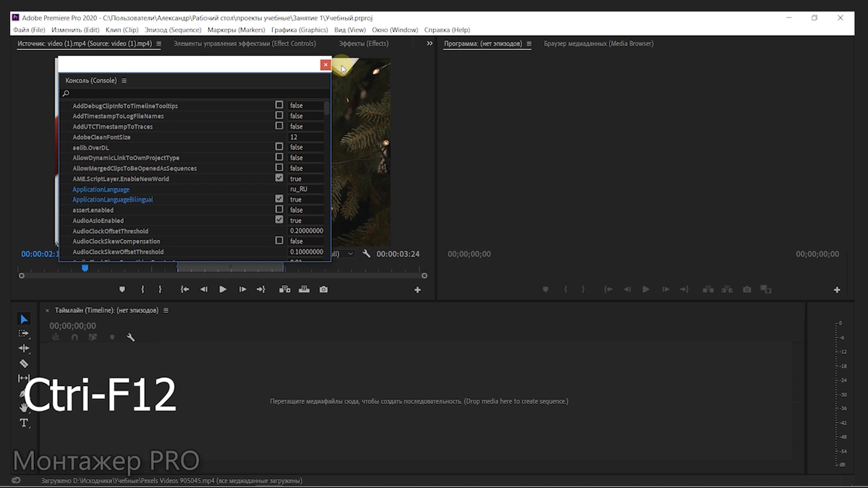Select the Razor tool
868x488 pixels.
point(24,364)
